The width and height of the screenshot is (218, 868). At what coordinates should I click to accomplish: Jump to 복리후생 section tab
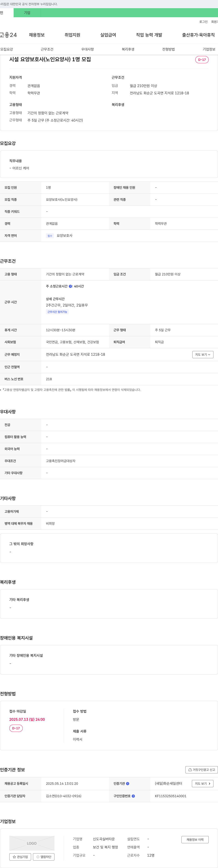tap(128, 49)
